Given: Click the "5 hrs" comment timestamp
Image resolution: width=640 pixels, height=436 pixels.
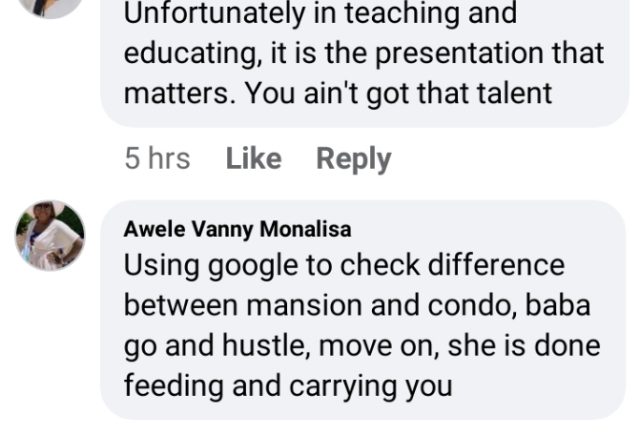Looking at the screenshot, I should tap(157, 159).
